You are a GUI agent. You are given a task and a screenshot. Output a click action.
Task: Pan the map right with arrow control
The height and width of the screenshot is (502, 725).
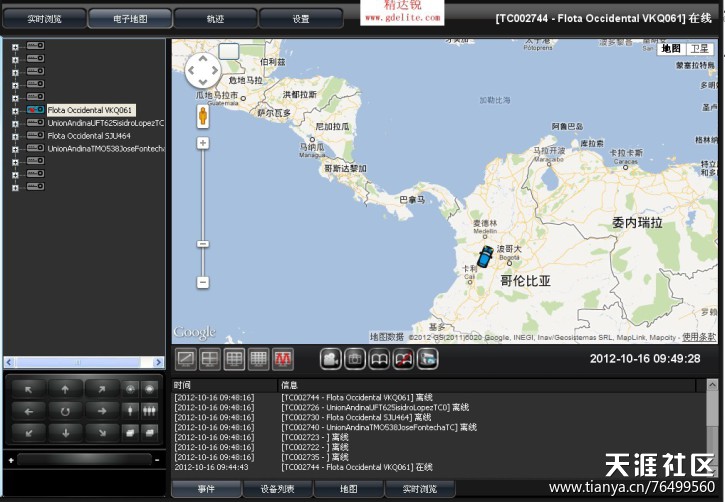(215, 70)
